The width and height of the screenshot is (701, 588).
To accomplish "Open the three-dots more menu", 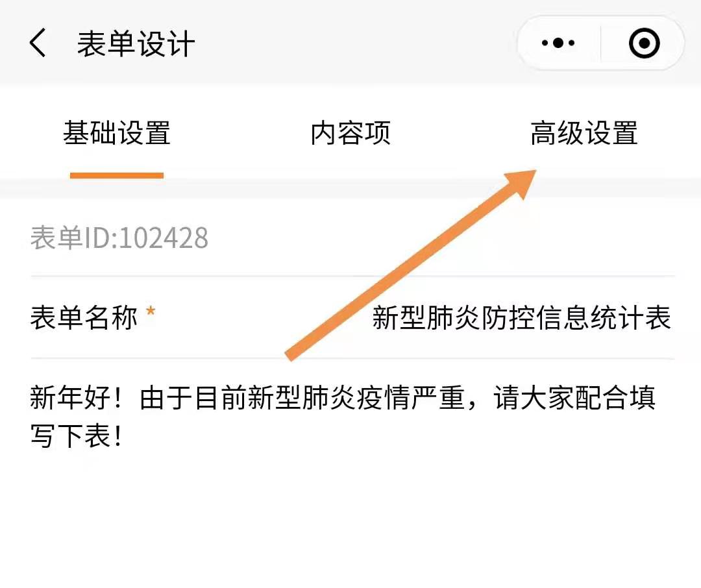I will click(558, 43).
